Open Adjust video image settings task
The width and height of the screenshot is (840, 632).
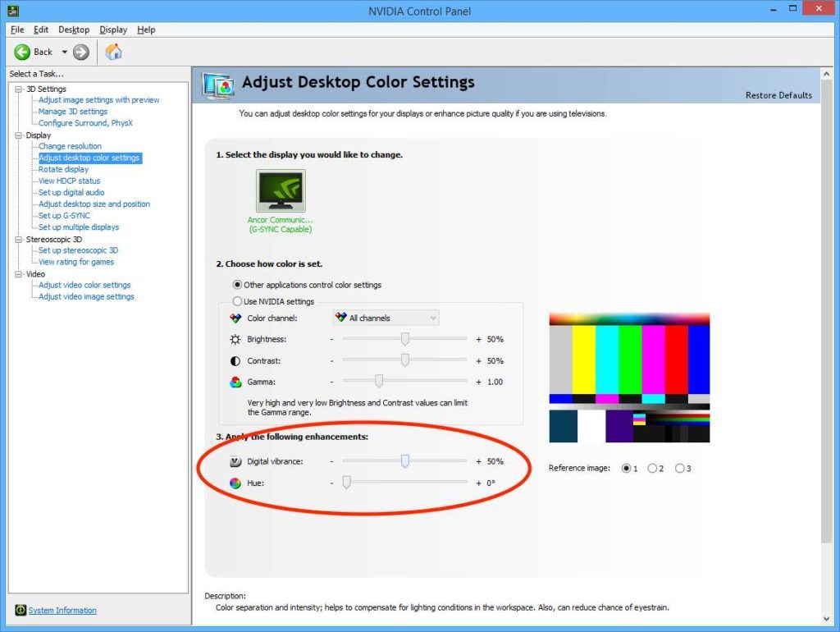point(85,296)
